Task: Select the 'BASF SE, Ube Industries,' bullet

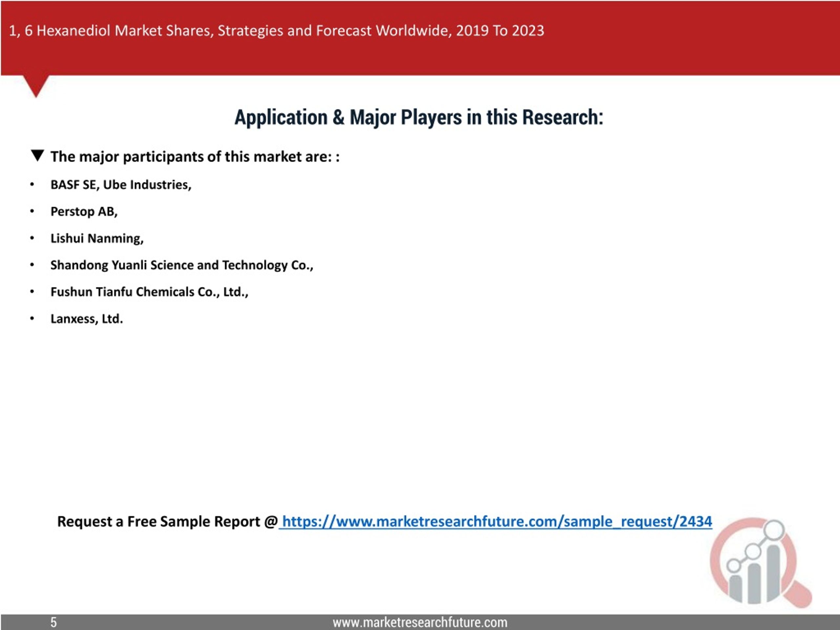Action: click(x=121, y=185)
